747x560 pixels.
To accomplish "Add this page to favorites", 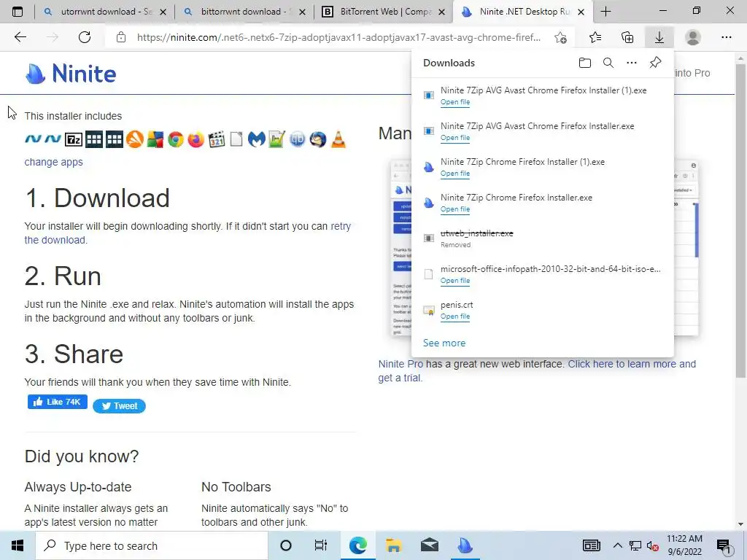I will click(561, 37).
